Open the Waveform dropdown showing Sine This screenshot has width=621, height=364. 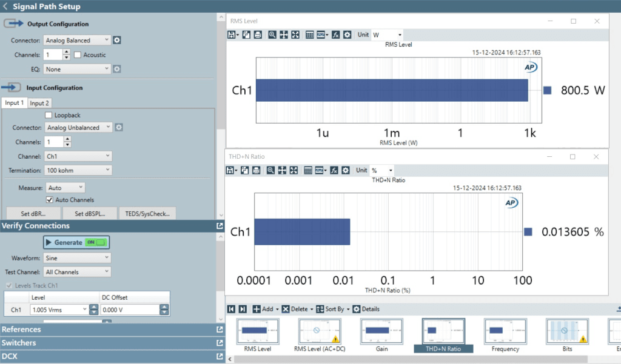77,258
